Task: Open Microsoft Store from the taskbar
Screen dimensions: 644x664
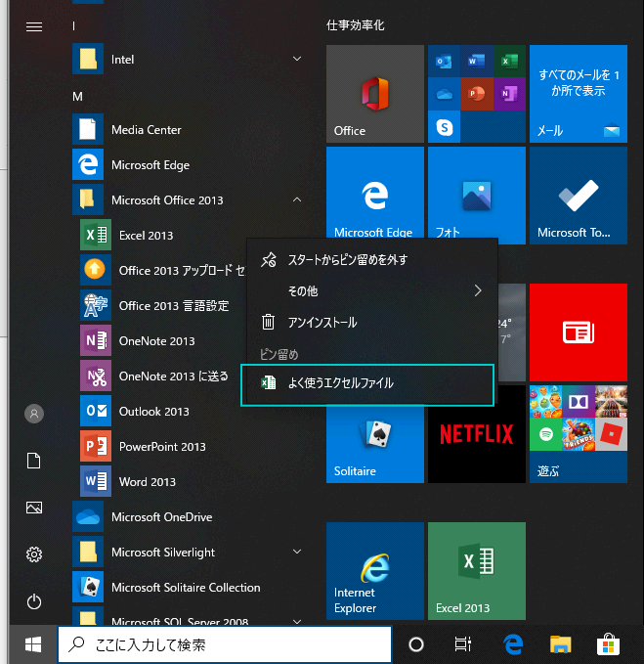Action: pyautogui.click(x=608, y=644)
